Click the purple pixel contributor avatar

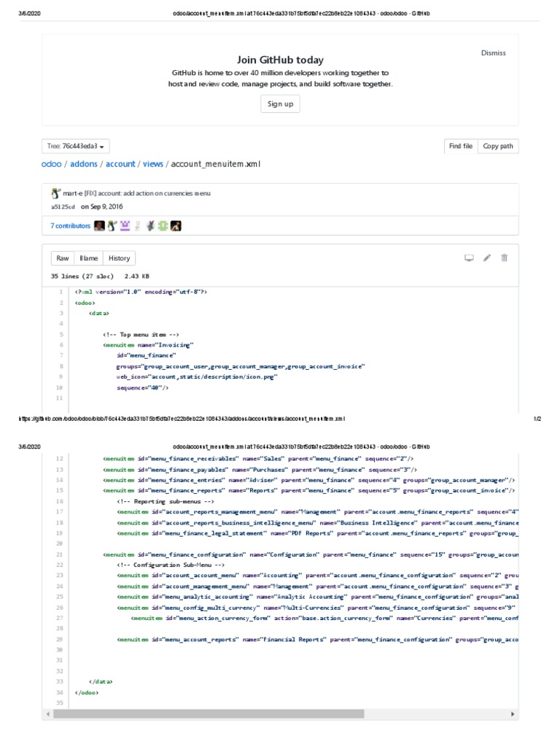(x=125, y=226)
